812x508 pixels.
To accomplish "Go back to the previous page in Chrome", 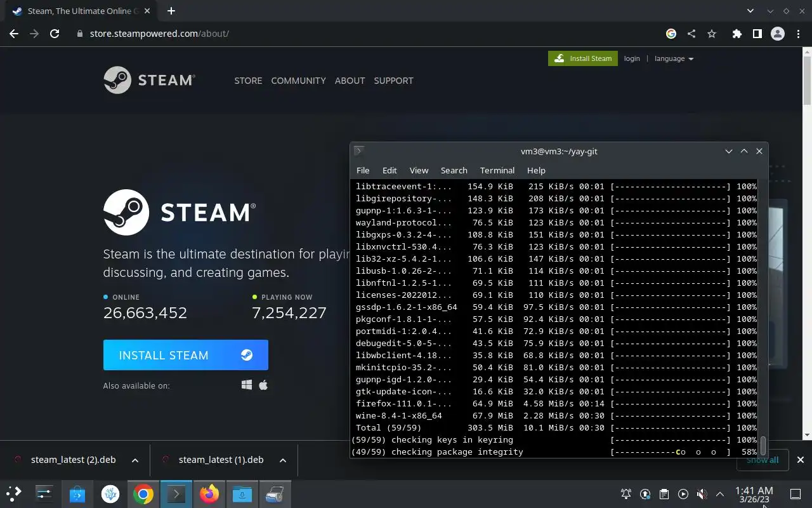I will (14, 34).
